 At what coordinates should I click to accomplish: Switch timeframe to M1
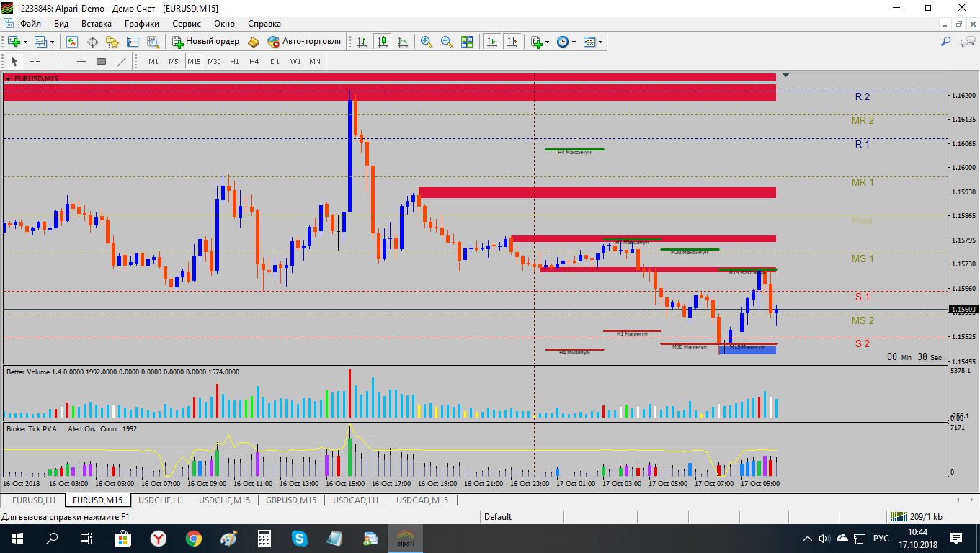pos(153,61)
